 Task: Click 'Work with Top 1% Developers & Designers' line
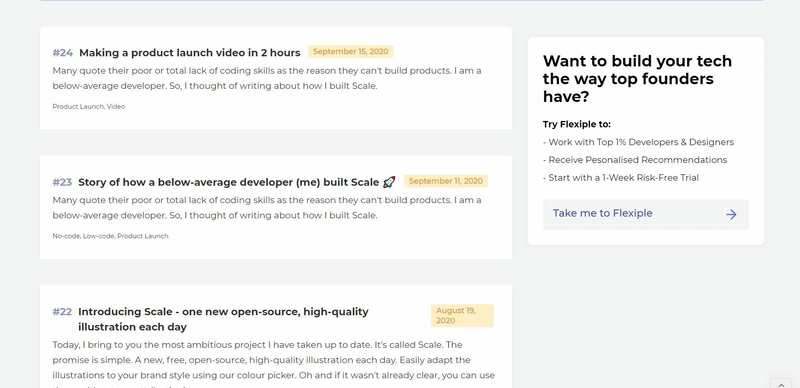(638, 142)
